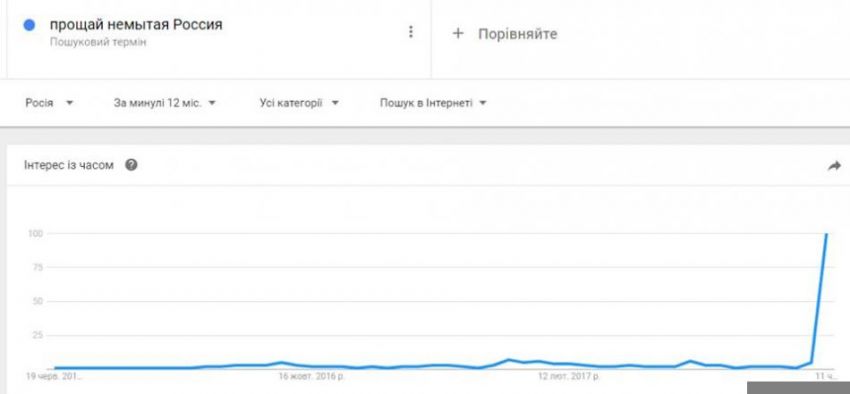
Task: Click the blue dot beside the search term
Action: (x=29, y=25)
